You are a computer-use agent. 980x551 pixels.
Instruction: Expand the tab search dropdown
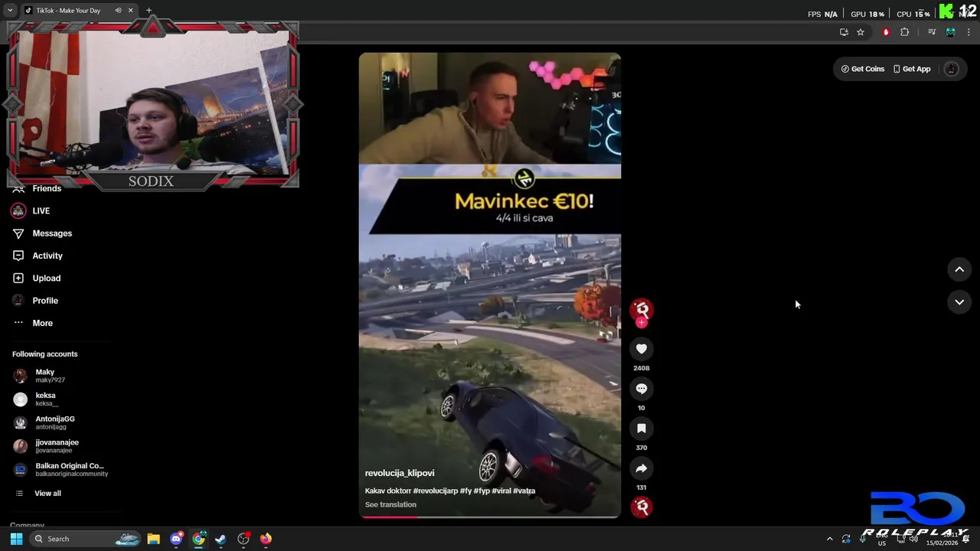click(x=10, y=11)
